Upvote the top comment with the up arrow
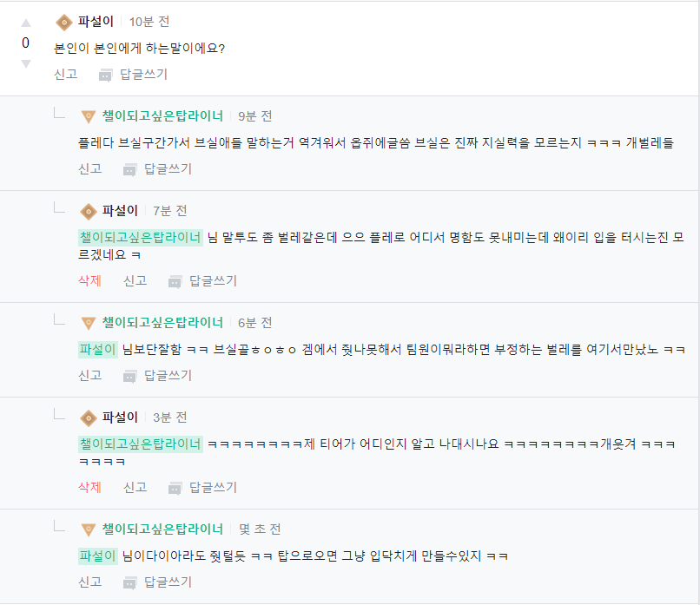The height and width of the screenshot is (605, 700). click(25, 23)
